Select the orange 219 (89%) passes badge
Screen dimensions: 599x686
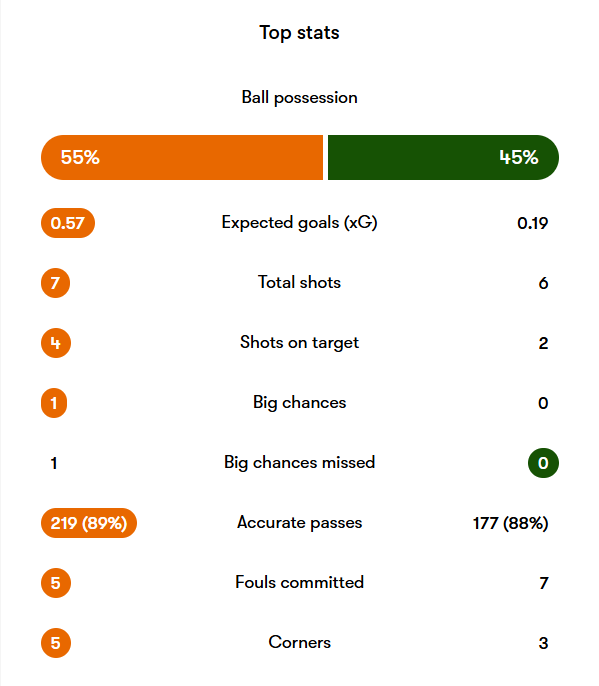point(89,523)
